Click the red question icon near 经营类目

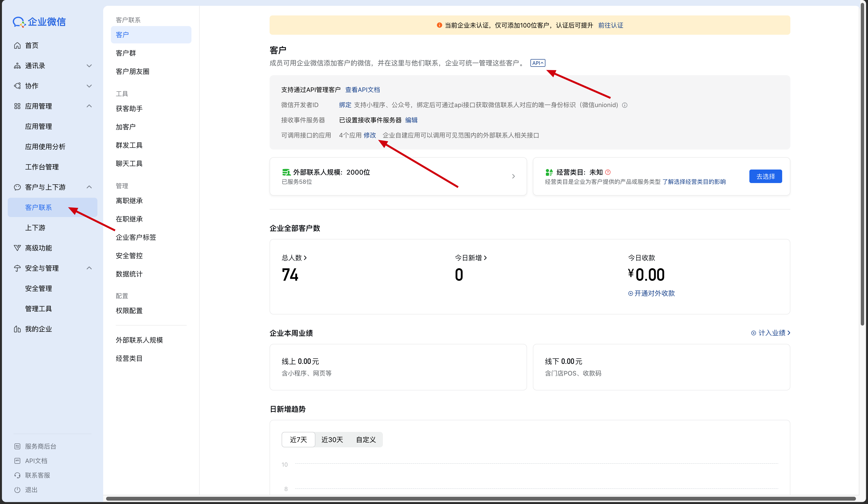click(x=608, y=172)
